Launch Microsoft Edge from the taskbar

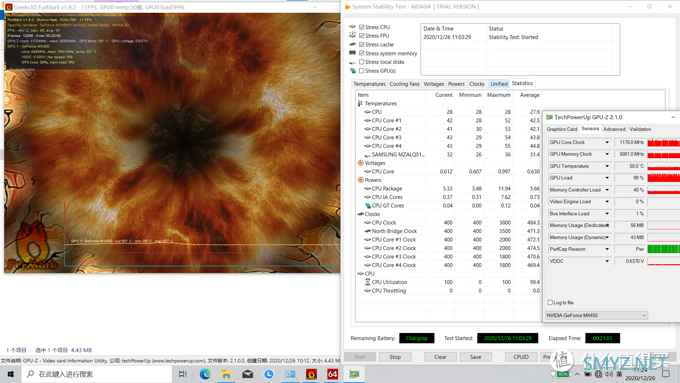pos(205,374)
